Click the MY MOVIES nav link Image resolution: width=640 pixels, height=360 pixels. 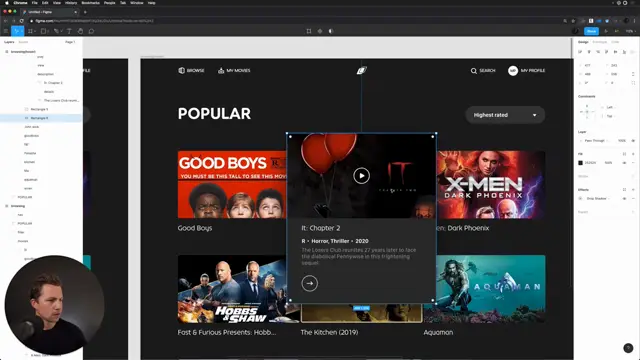click(x=238, y=71)
